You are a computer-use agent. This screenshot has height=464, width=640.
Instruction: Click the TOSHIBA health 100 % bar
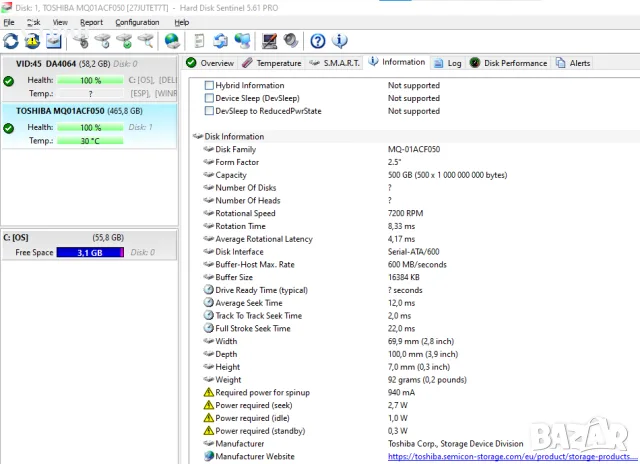90,128
